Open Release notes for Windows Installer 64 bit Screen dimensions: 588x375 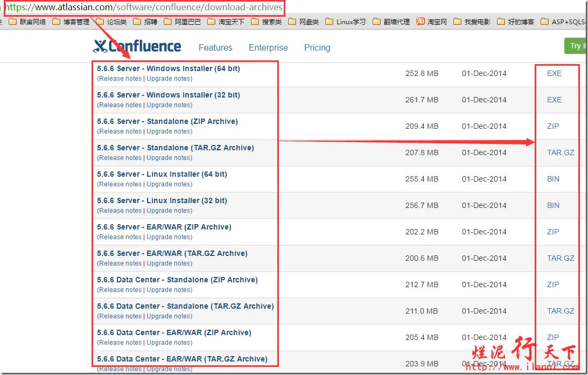click(x=120, y=79)
